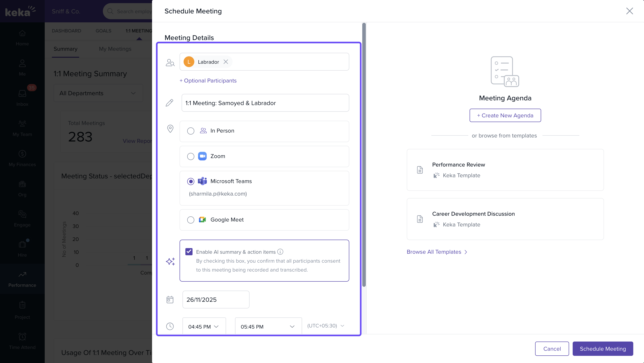Click the calendar icon next to date
Image resolution: width=644 pixels, height=363 pixels.
170,300
